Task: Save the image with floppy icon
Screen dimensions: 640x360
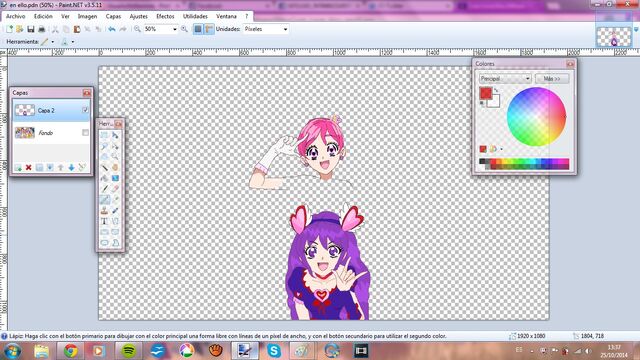Action: click(31, 29)
